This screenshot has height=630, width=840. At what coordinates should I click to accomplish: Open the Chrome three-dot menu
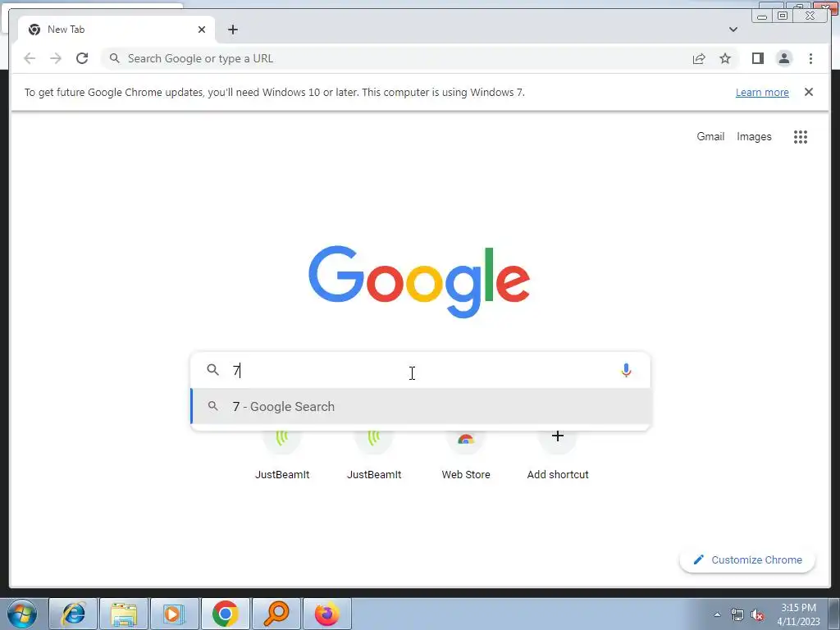[x=810, y=58]
